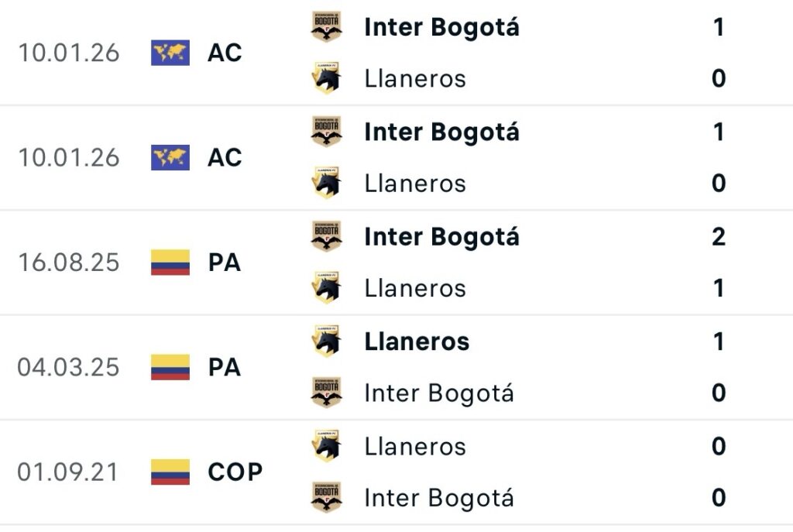Click Inter Bogotá crest in 16.08.25 match

(x=326, y=236)
